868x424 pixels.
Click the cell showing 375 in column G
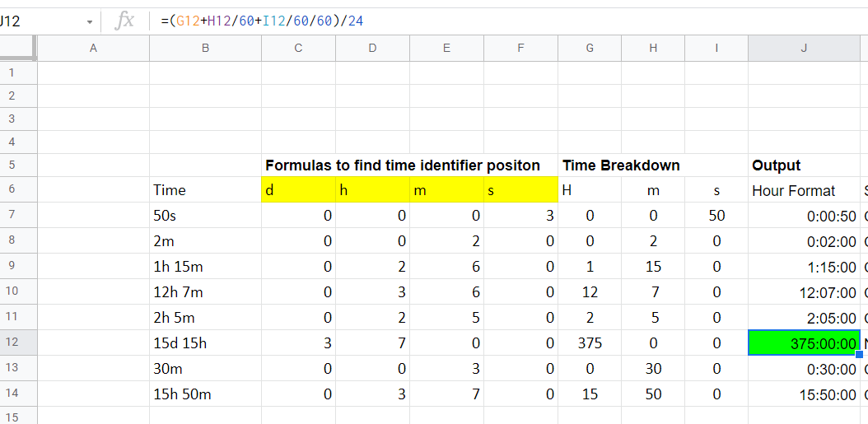[590, 343]
